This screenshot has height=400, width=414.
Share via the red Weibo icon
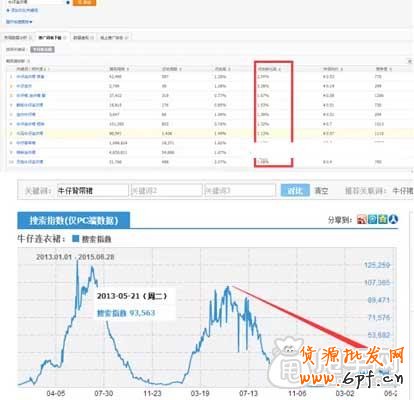(x=362, y=219)
